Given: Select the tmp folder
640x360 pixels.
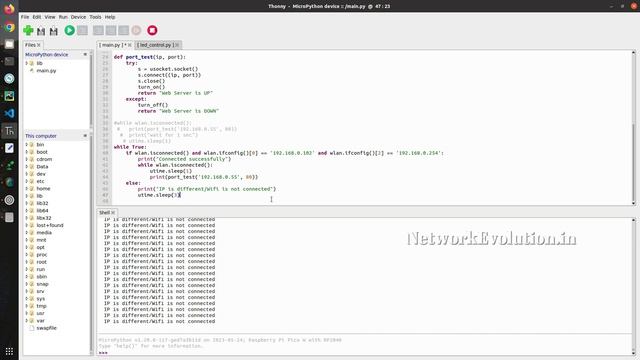Looking at the screenshot, I should [x=41, y=306].
